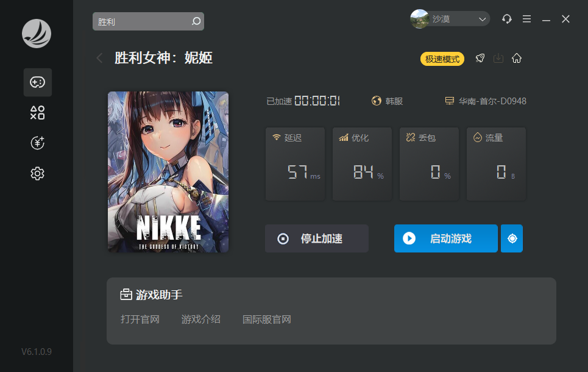588x372 pixels.
Task: Click the version text V6.1.0.9
Action: click(x=37, y=352)
